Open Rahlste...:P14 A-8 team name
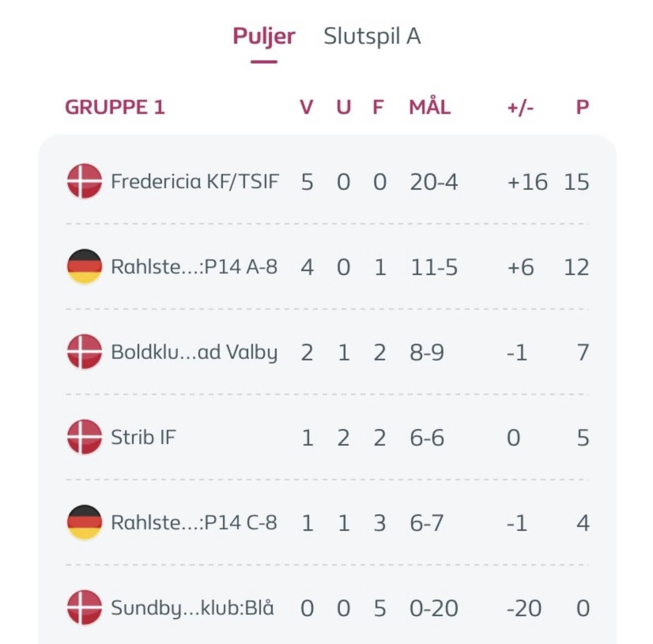Screen dimensions: 653x644 point(194,267)
